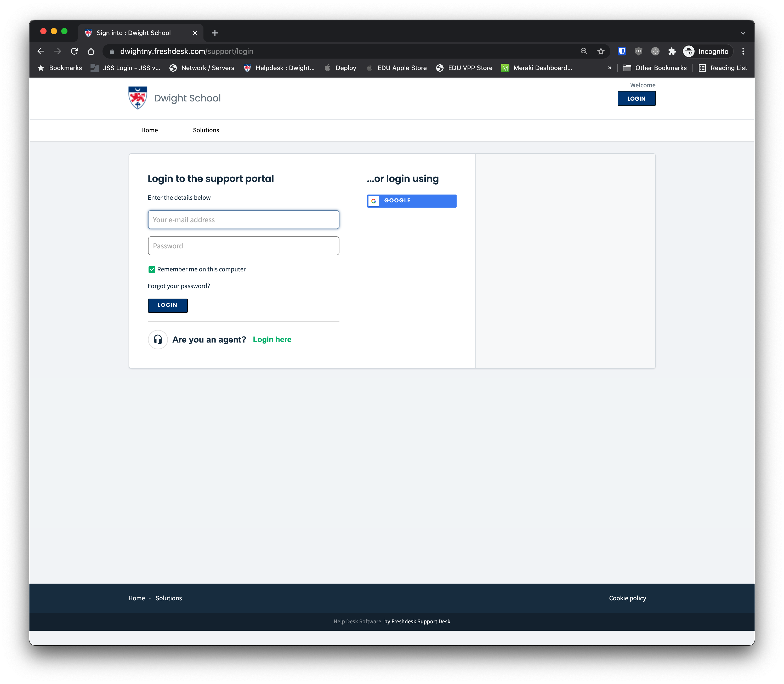Sign in with the Google button
Image resolution: width=784 pixels, height=684 pixels.
[x=411, y=201]
